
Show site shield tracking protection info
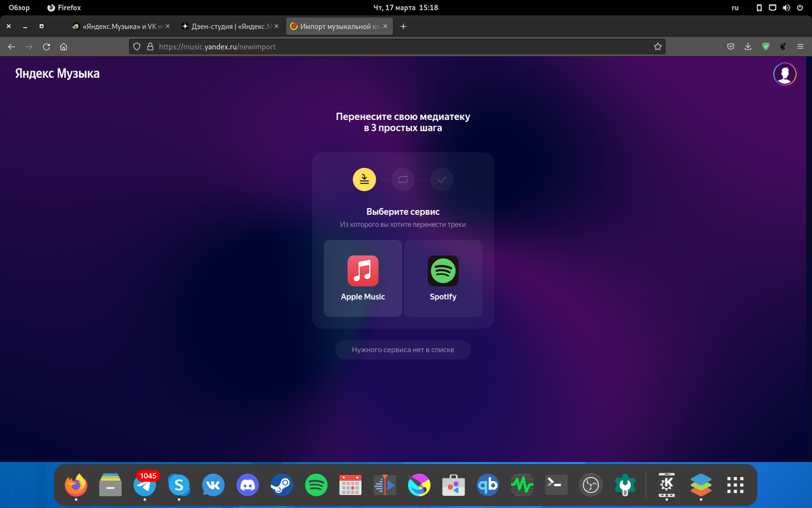137,47
